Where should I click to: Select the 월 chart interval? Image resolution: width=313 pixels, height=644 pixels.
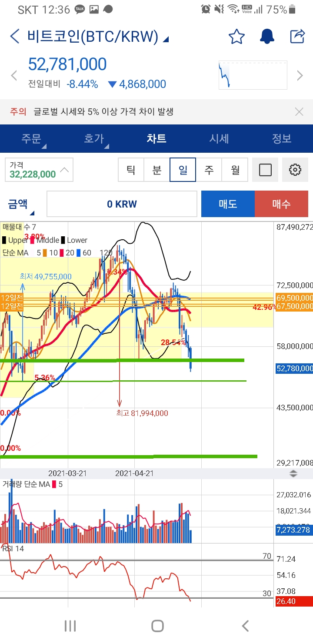(x=235, y=170)
